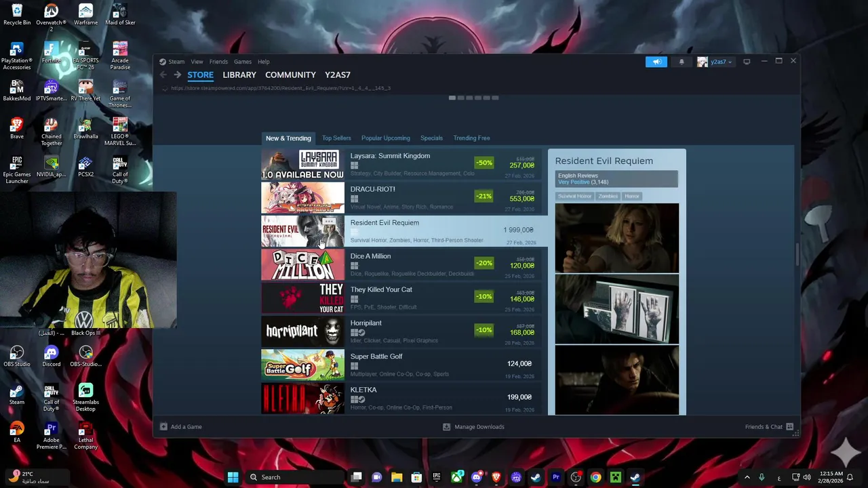Open Maid of Sker desktop shortcut

click(x=120, y=14)
